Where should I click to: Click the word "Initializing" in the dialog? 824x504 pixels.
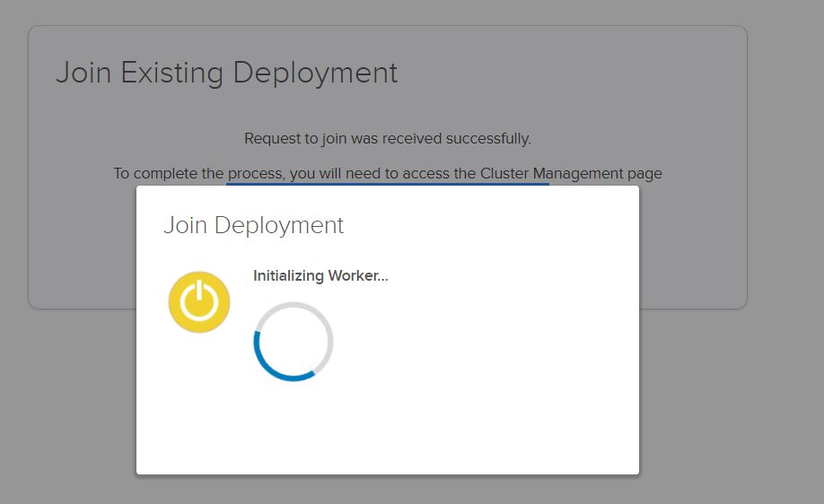click(x=288, y=275)
